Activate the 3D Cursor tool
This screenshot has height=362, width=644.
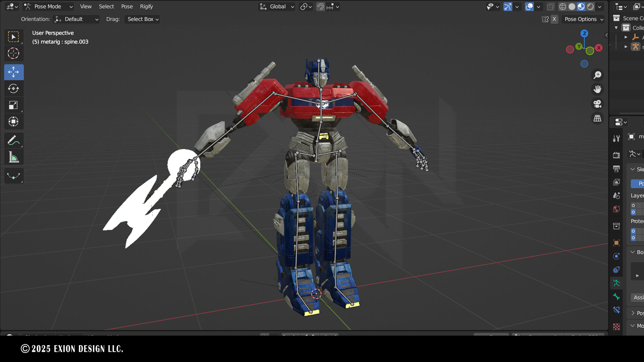coord(14,53)
